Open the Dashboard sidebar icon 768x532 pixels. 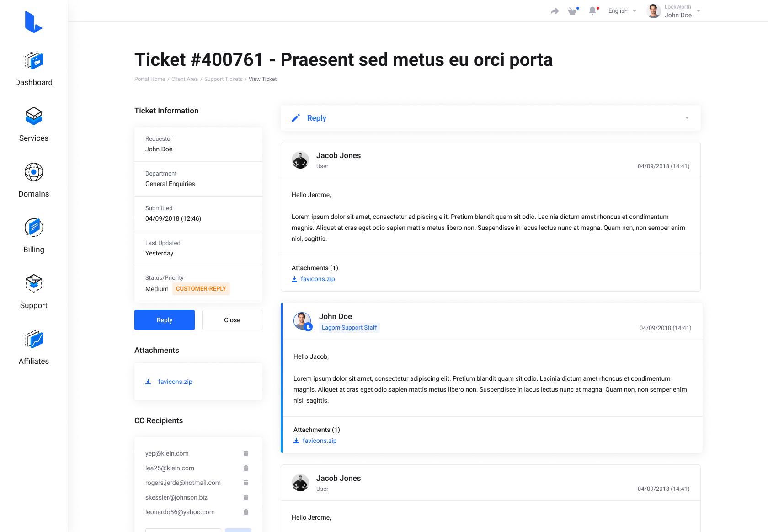point(33,61)
